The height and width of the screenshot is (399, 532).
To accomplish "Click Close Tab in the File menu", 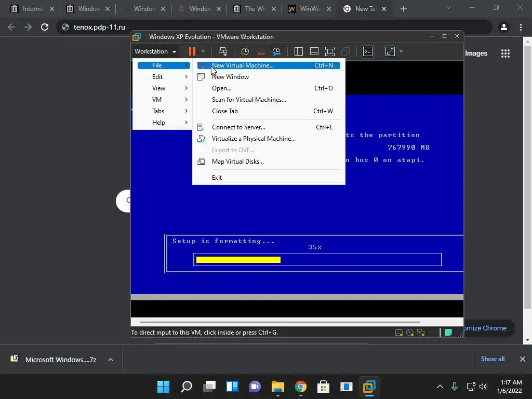I will coord(269,111).
